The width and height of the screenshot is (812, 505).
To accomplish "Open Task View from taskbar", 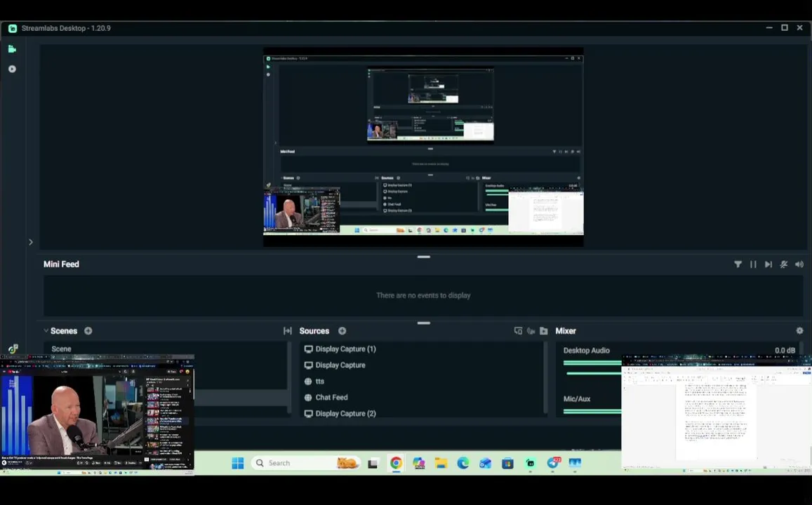I will pos(373,463).
